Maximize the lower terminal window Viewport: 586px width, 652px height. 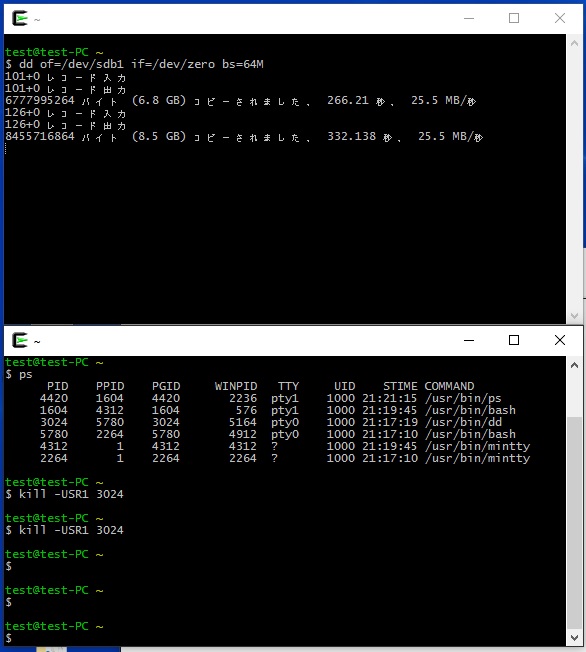pyautogui.click(x=514, y=340)
